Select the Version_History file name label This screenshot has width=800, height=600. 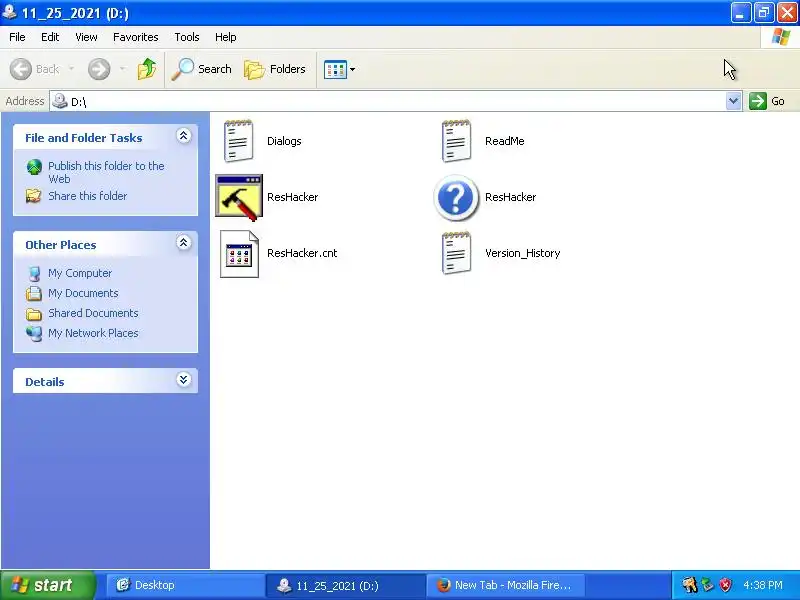click(x=522, y=253)
